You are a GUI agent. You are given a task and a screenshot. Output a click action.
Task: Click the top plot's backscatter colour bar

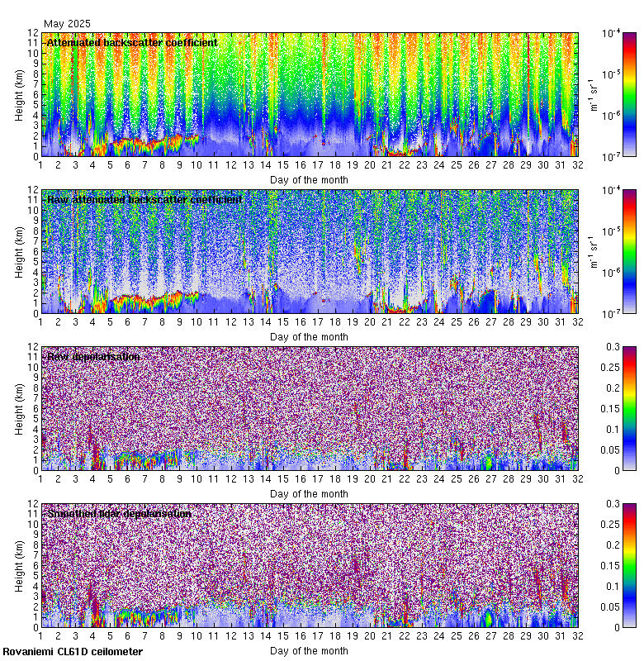606,94
